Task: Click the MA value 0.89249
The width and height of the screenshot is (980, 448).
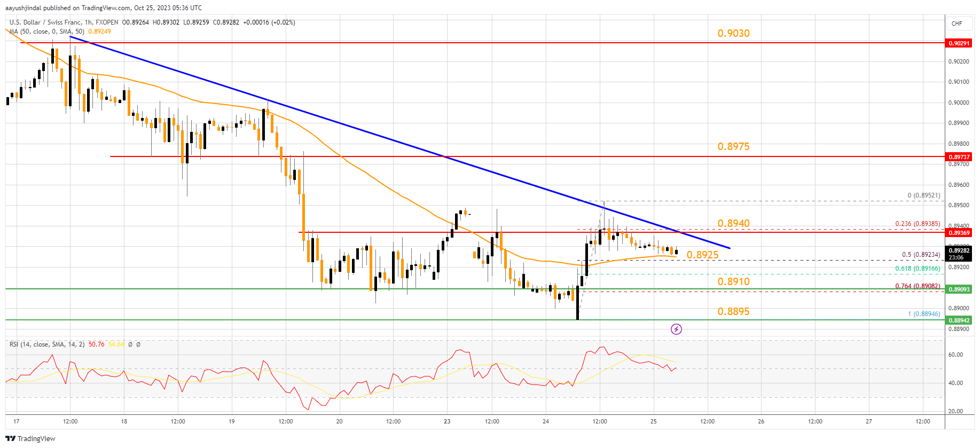Action: pyautogui.click(x=99, y=32)
